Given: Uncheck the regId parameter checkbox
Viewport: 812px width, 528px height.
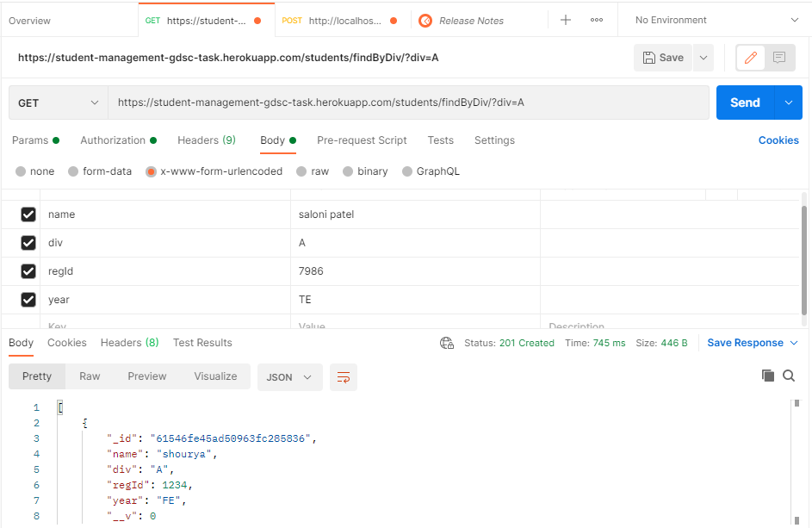Looking at the screenshot, I should 28,271.
